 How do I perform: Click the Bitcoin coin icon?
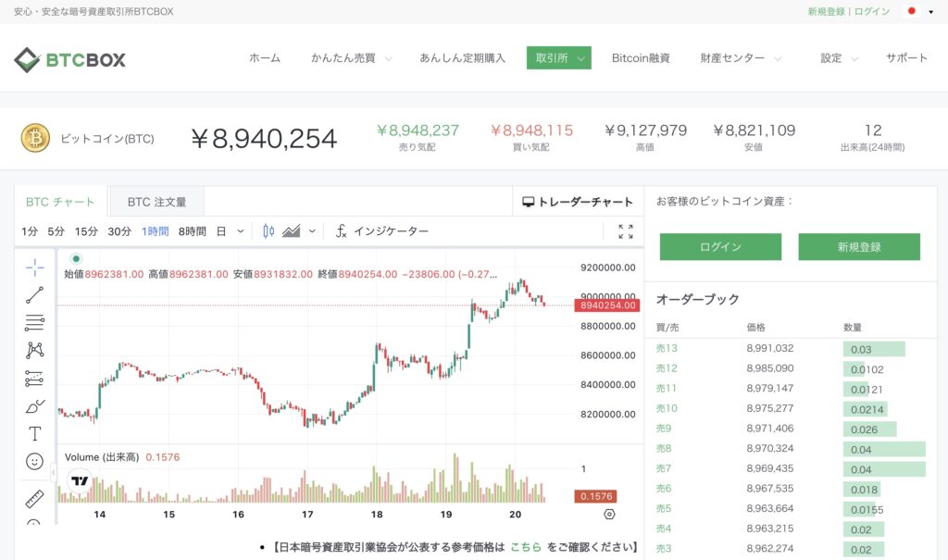click(x=36, y=139)
